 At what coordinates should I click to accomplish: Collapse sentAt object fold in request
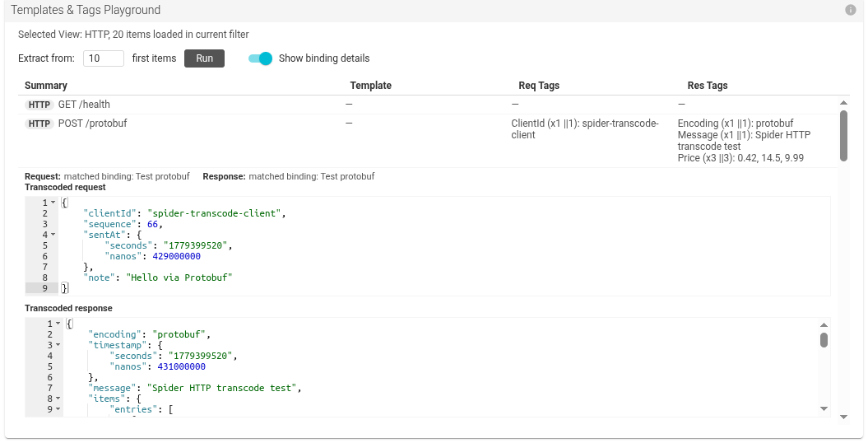click(x=53, y=235)
